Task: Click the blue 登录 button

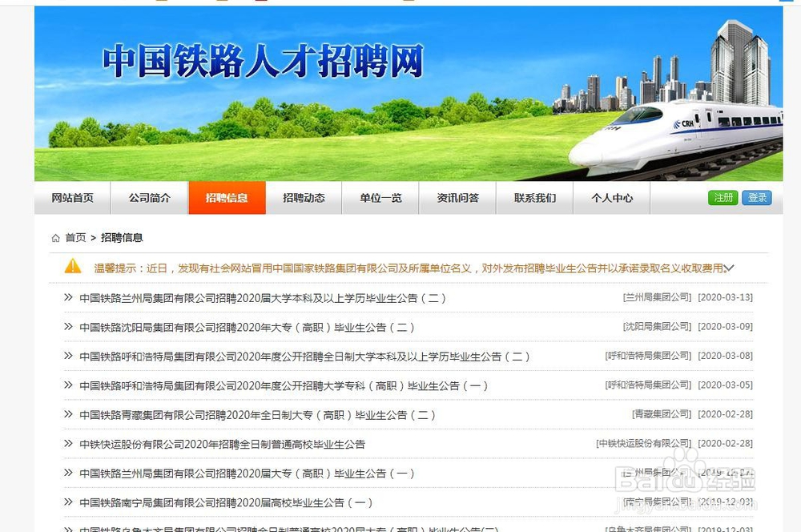Action: 757,198
